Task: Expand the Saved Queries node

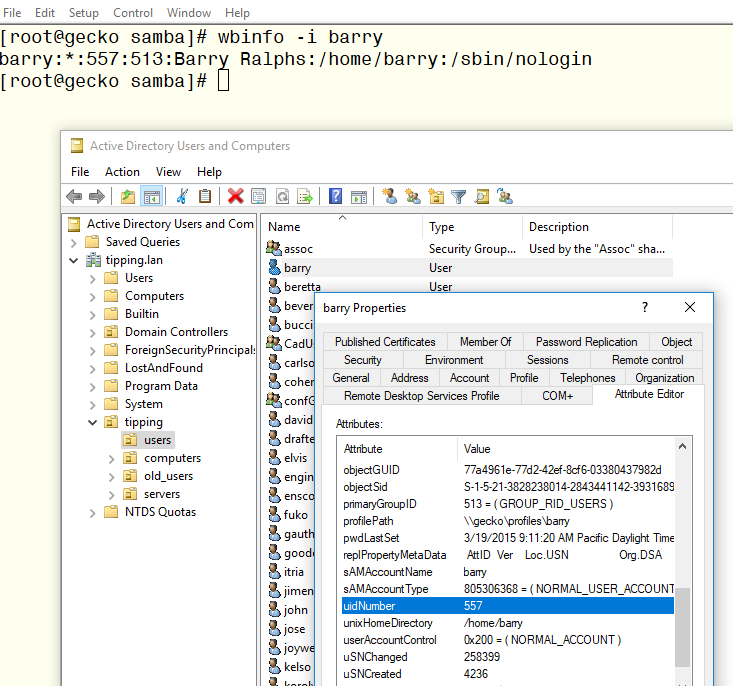Action: (x=73, y=243)
